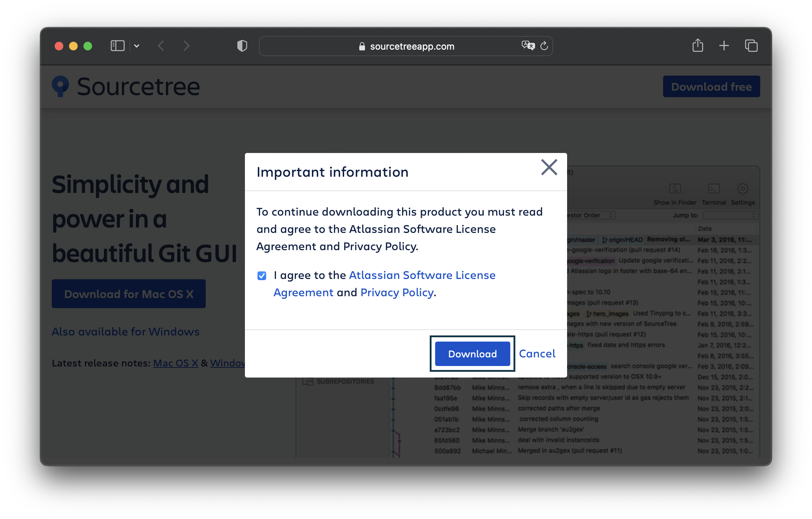Close the Important information dialog with the X
The image size is (812, 519).
(x=549, y=168)
